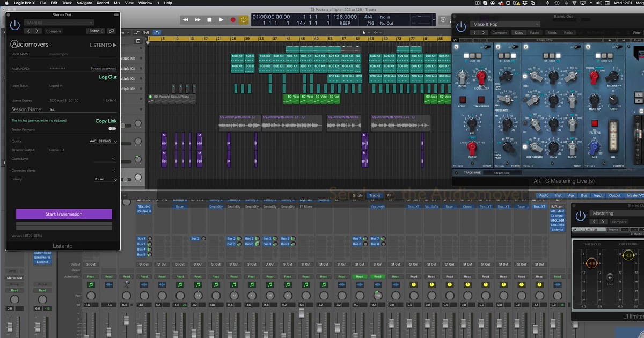Click the Rewind transport button
This screenshot has height=338, width=644.
[x=186, y=20]
